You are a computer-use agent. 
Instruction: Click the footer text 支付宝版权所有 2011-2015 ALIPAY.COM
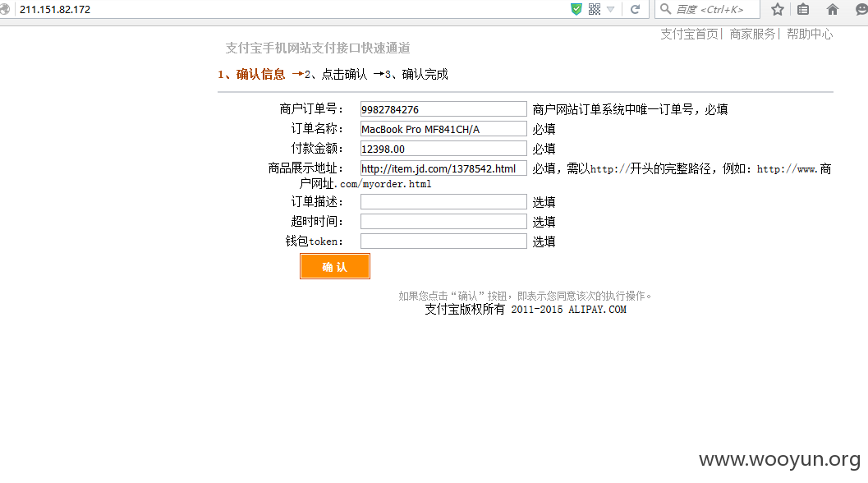(526, 310)
